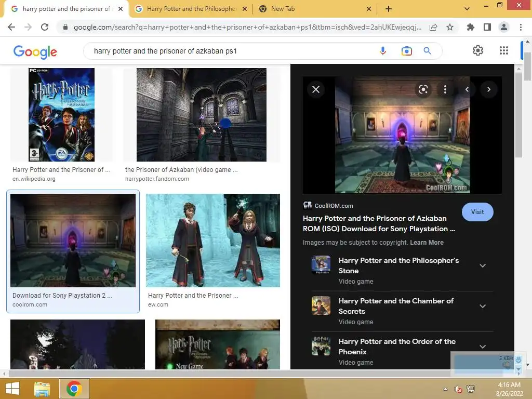This screenshot has width=532, height=399.
Task: Show hidden tray icons arrow
Action: tap(445, 390)
